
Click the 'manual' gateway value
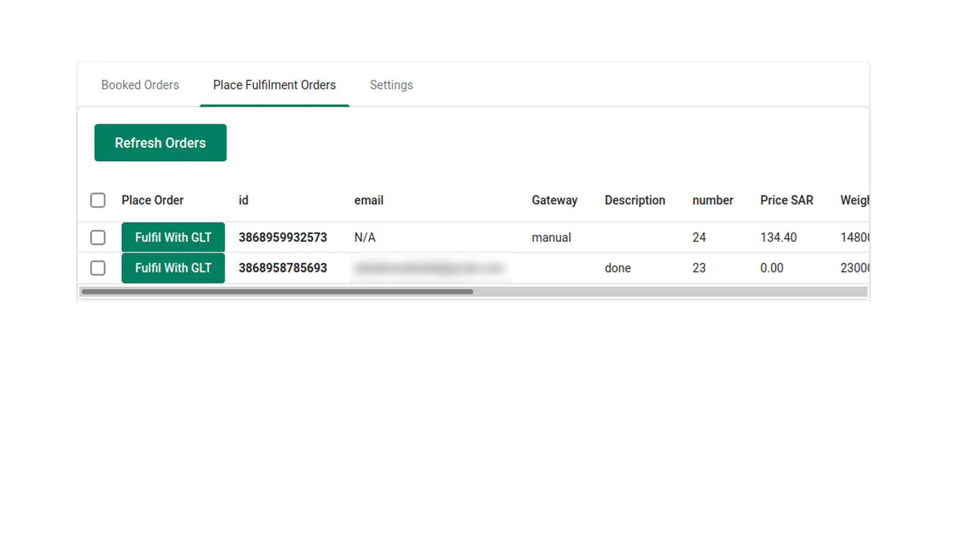coord(551,238)
